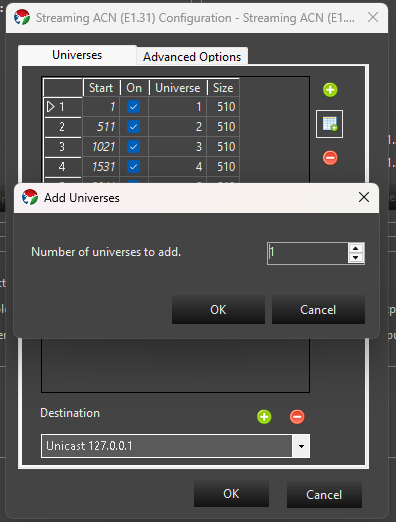Click the On column header
396x522 pixels.
click(134, 88)
